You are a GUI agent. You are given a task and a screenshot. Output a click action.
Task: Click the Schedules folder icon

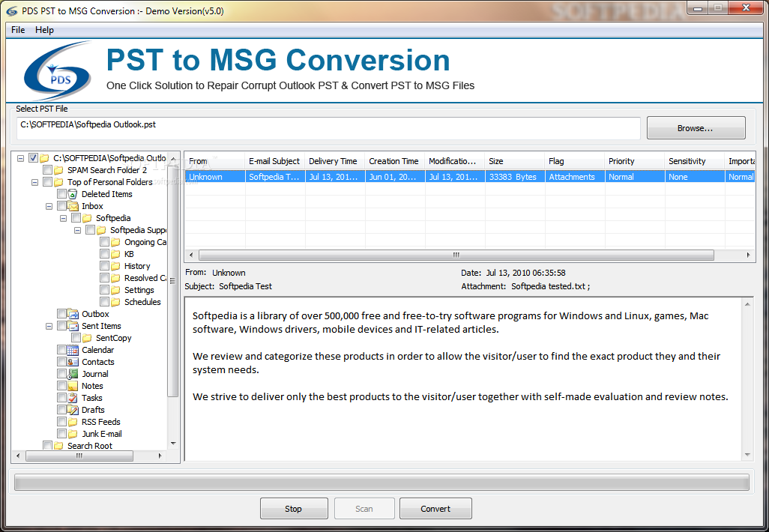[115, 302]
